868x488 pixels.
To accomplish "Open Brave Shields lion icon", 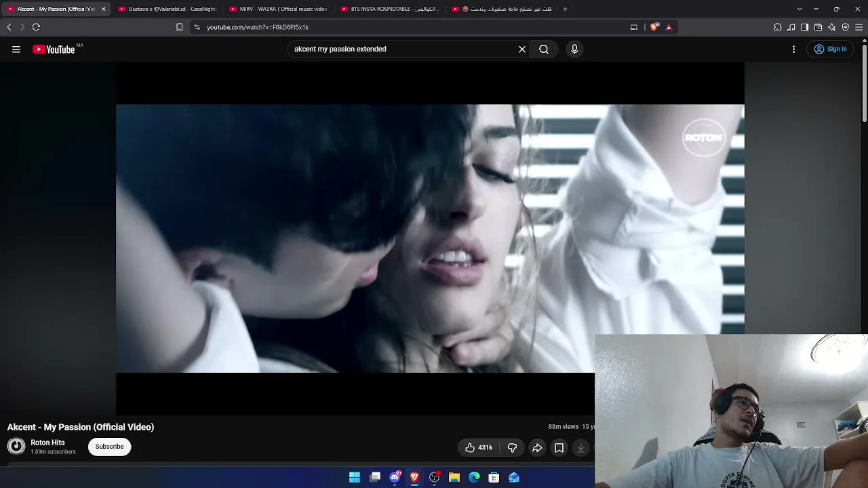I will coord(654,27).
